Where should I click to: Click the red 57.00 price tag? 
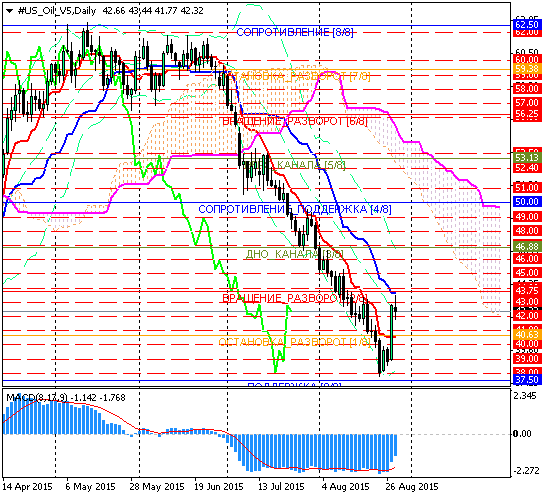tap(527, 103)
